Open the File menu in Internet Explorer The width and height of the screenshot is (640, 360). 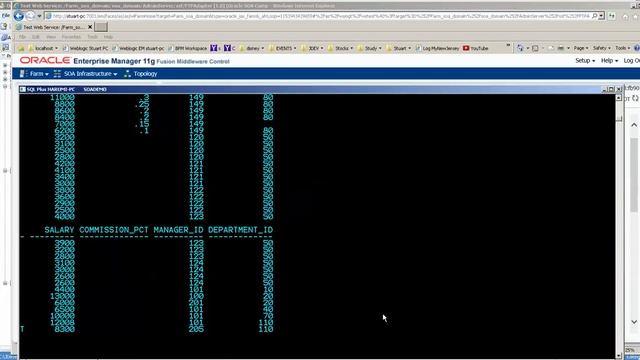(22, 37)
